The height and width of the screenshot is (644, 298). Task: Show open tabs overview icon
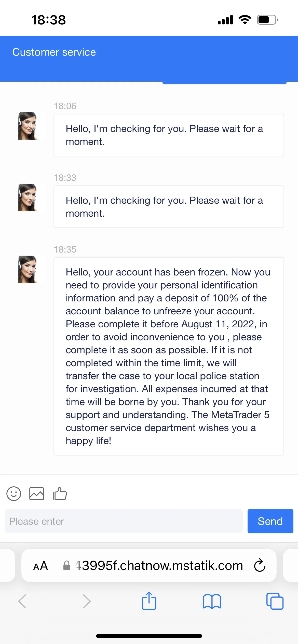point(275,601)
